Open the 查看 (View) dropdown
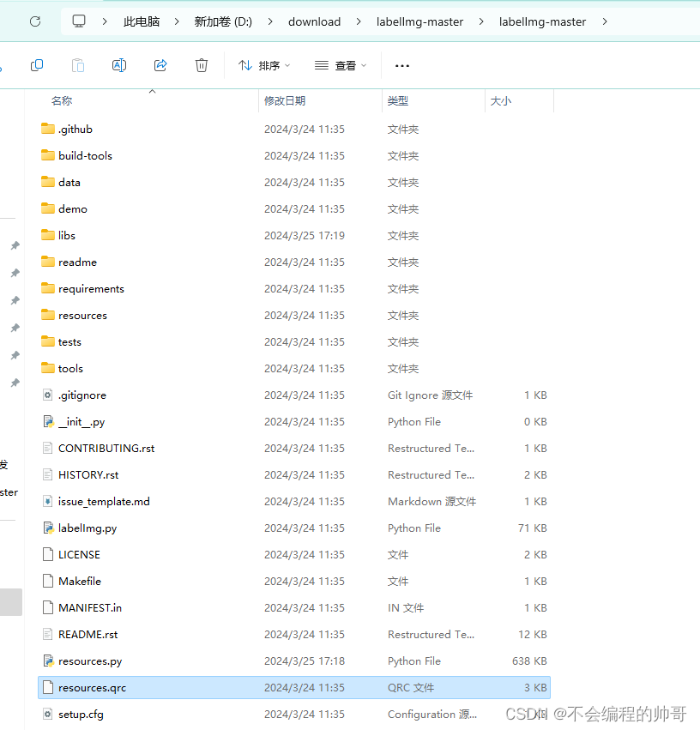Image resolution: width=700 pixels, height=730 pixels. point(341,65)
